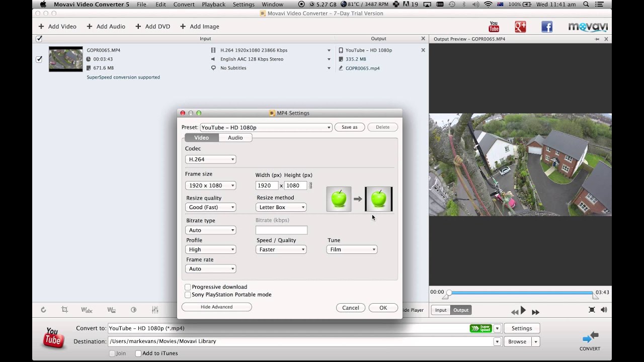Open the brightness/contrast adjustment tool

[x=133, y=310]
